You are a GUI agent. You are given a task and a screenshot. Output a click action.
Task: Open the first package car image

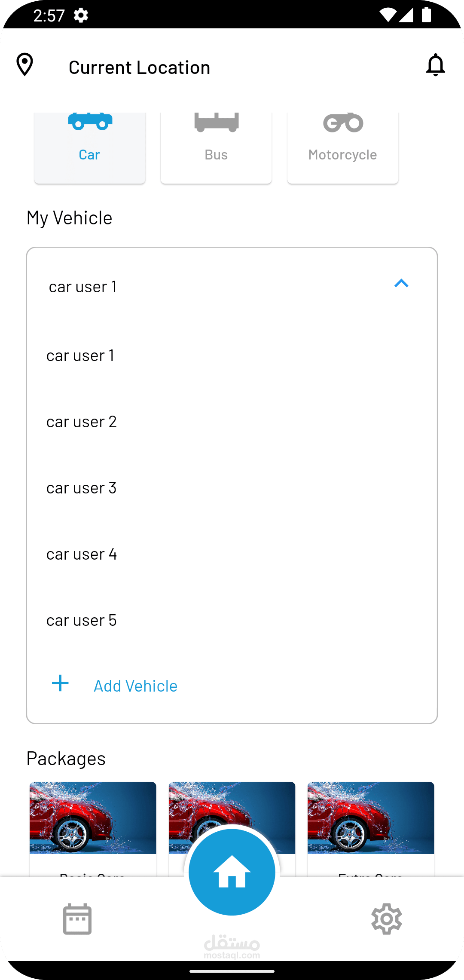coord(93,818)
